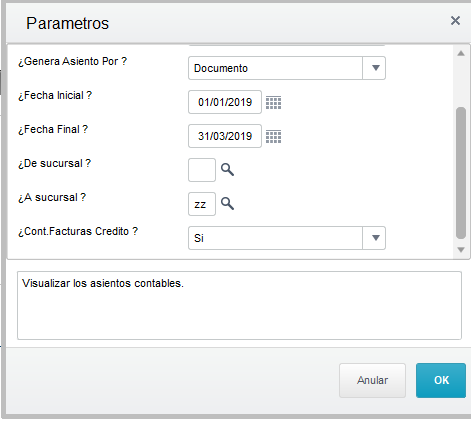
Task: Open the calendar picker for Fecha Inicial
Action: point(273,102)
